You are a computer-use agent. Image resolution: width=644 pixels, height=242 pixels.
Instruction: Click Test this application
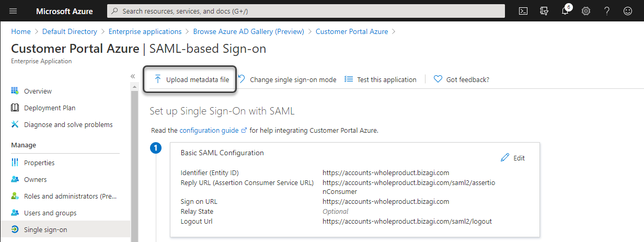tap(381, 79)
